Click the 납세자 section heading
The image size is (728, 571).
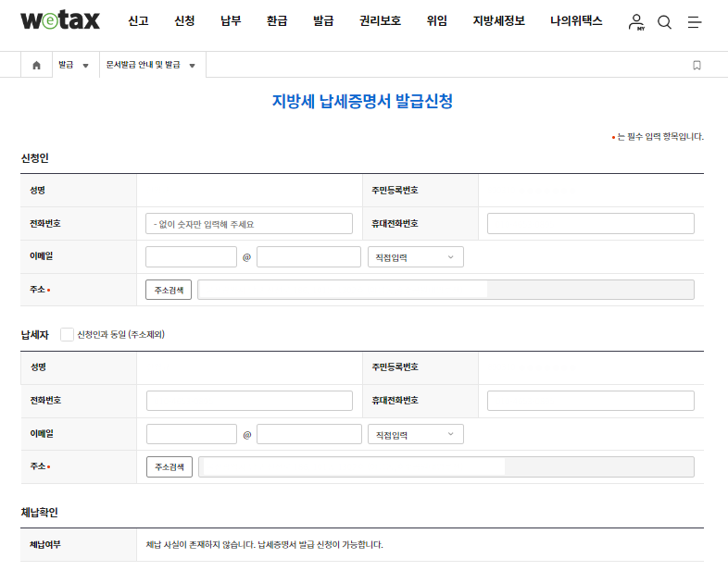click(35, 335)
